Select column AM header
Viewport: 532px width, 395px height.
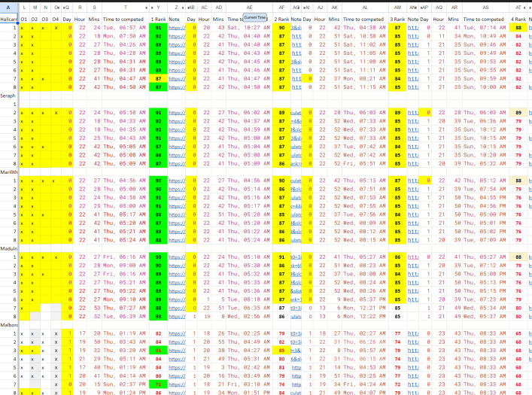pos(397,8)
